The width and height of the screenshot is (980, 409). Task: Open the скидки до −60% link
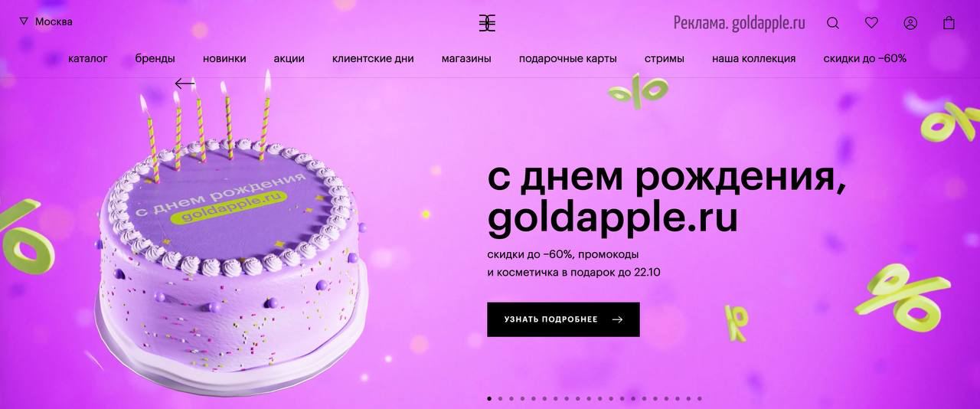click(x=865, y=58)
